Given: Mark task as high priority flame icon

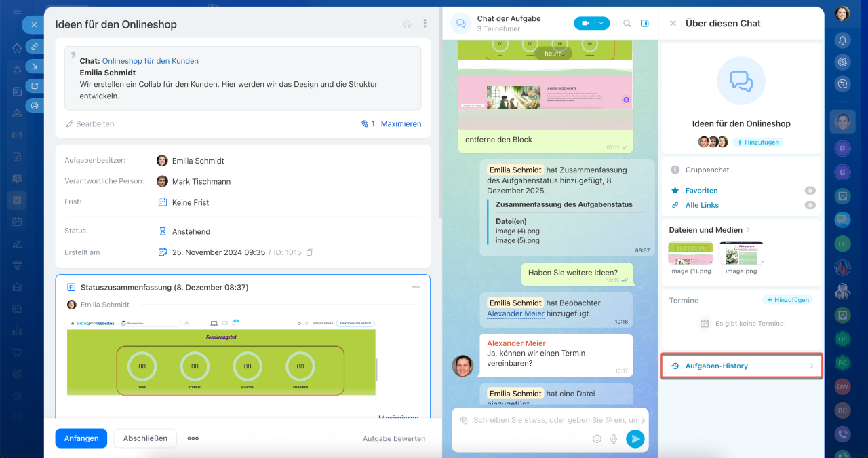Looking at the screenshot, I should tap(407, 24).
